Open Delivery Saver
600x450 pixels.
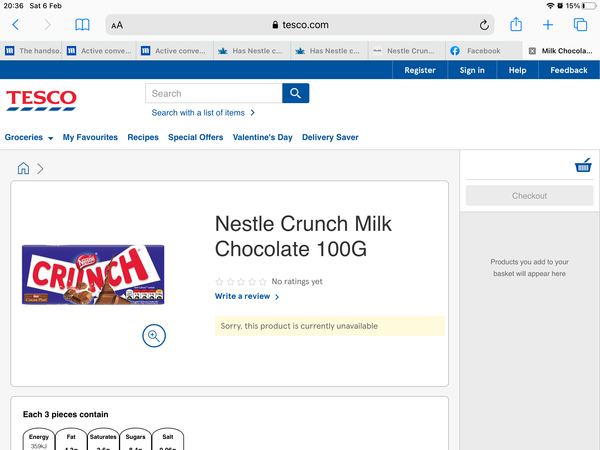click(x=330, y=137)
